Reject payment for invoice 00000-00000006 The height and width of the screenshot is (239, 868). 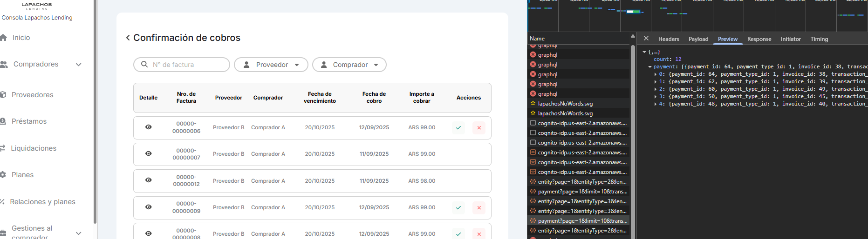[x=479, y=128]
